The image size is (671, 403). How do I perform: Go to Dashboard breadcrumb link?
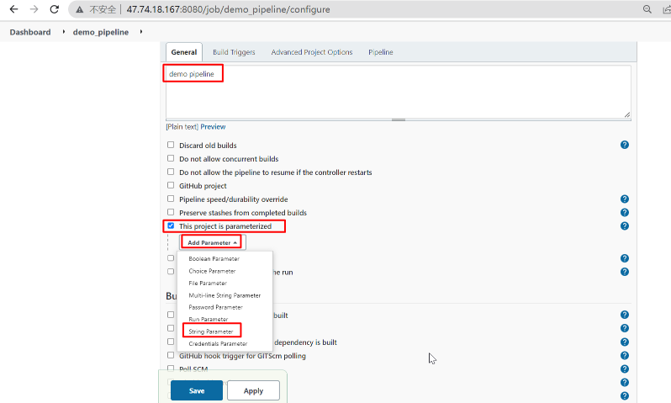pyautogui.click(x=30, y=32)
